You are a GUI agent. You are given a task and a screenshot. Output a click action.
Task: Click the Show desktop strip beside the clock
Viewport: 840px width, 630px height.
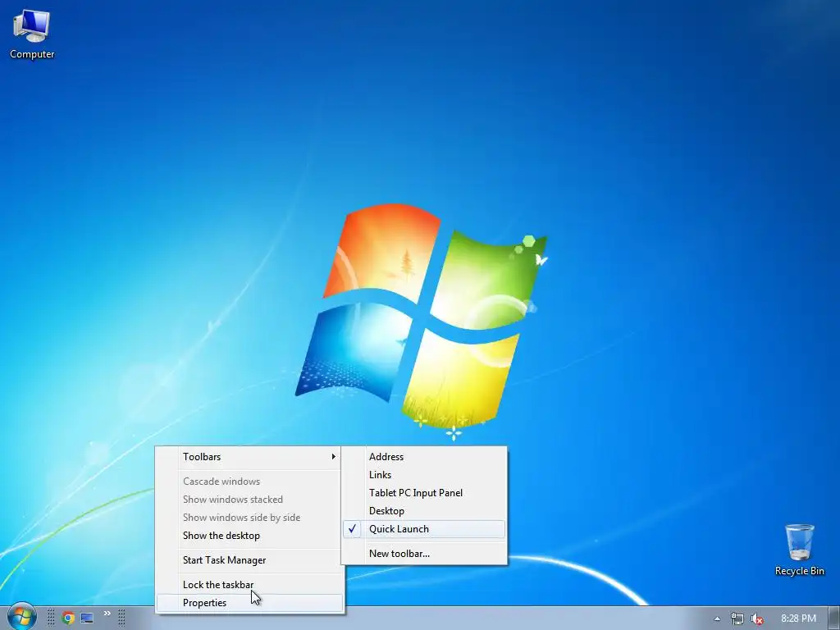pyautogui.click(x=834, y=619)
